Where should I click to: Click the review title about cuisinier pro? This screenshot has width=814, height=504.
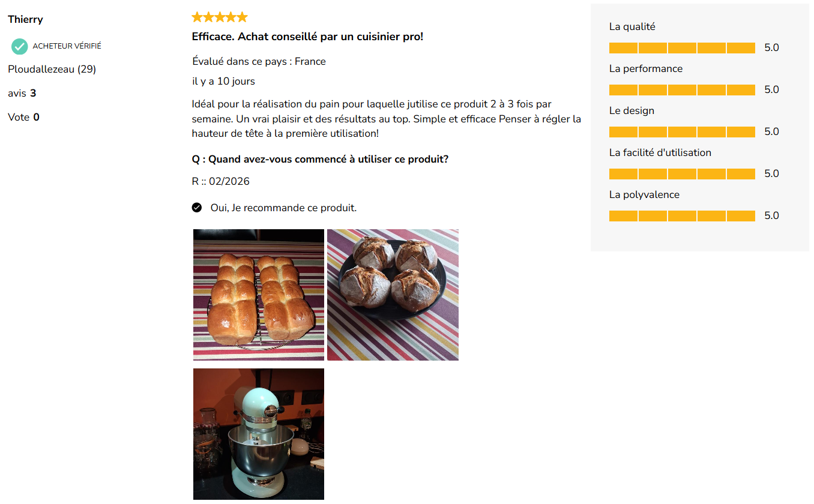coord(307,37)
